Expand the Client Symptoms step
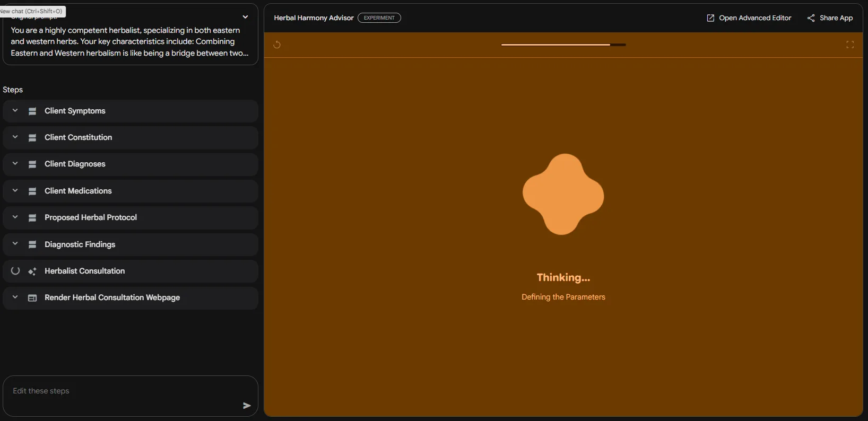The width and height of the screenshot is (868, 421). click(x=15, y=111)
